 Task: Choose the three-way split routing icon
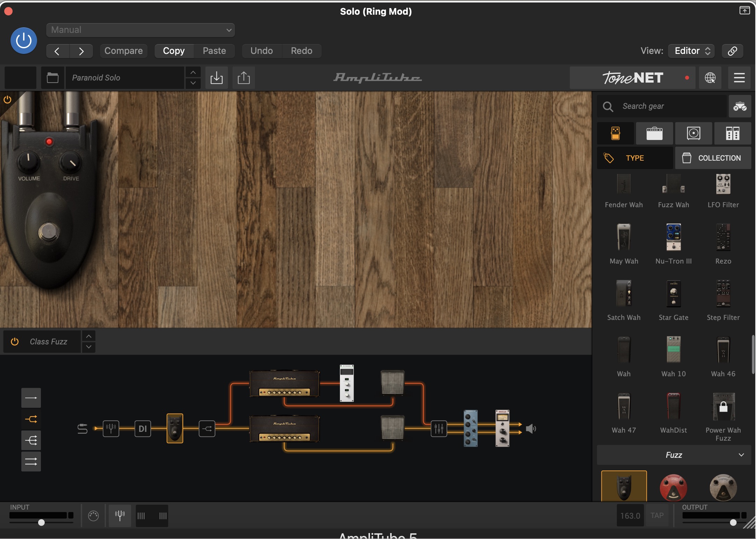[31, 440]
